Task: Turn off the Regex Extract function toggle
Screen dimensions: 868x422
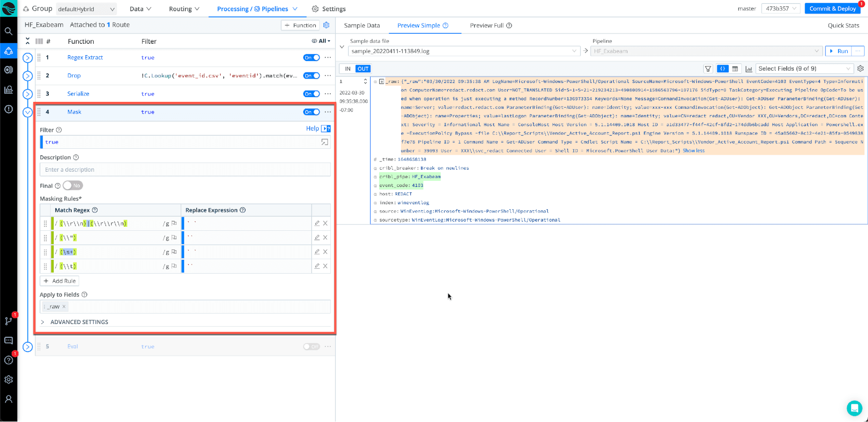Action: point(311,58)
